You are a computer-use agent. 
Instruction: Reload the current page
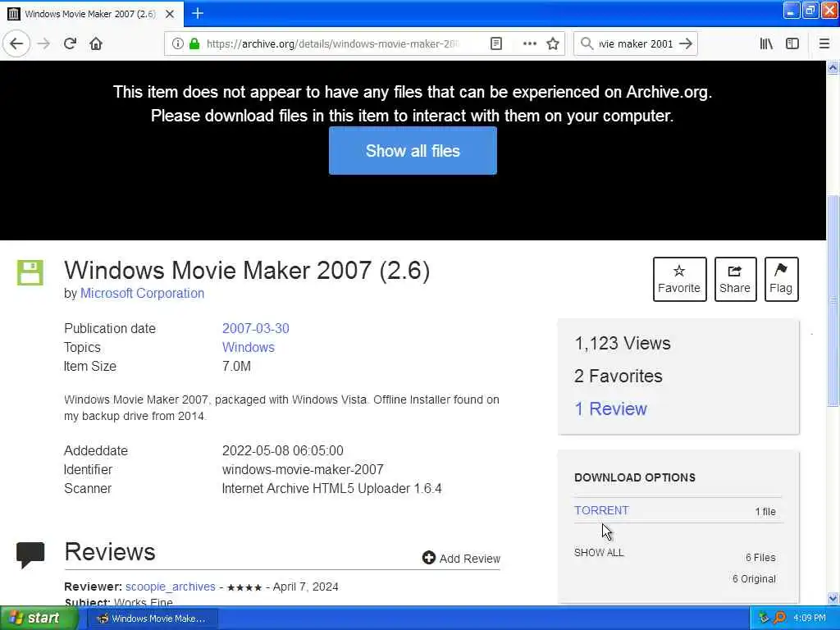[x=70, y=44]
